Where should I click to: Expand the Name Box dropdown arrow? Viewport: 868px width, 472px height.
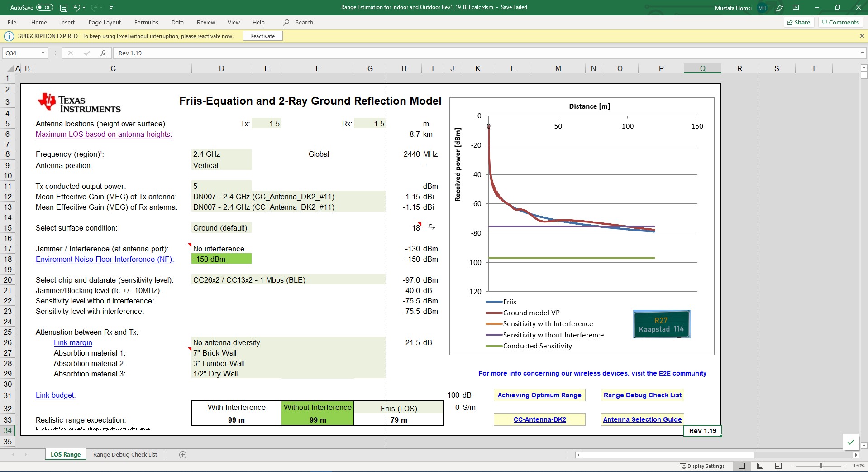tap(43, 53)
